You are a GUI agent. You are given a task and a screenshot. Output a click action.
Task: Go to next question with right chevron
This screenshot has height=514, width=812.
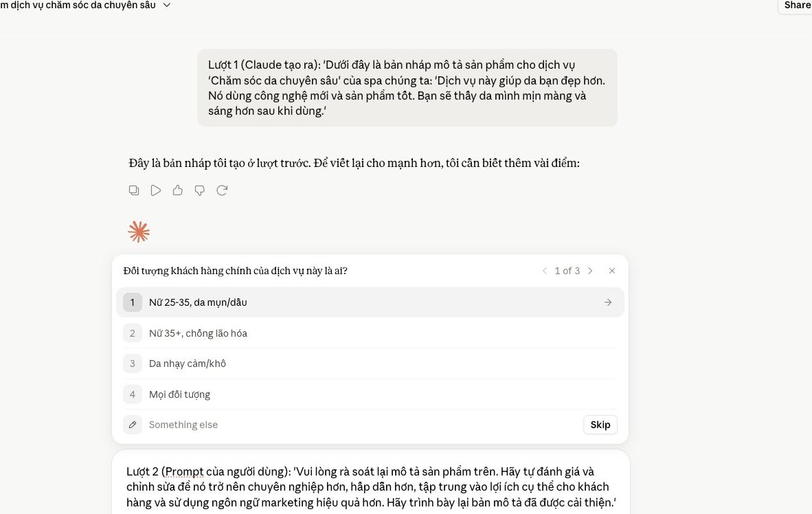[x=590, y=271]
